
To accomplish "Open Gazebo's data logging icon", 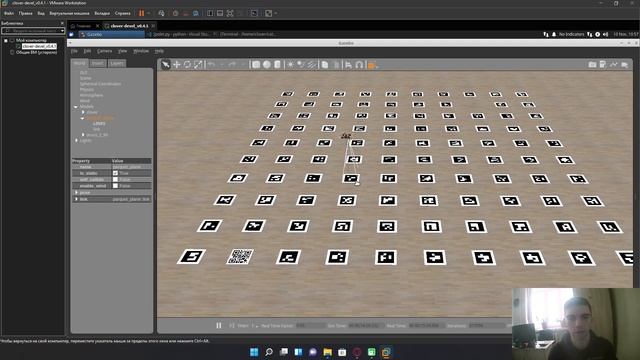I will [603, 64].
